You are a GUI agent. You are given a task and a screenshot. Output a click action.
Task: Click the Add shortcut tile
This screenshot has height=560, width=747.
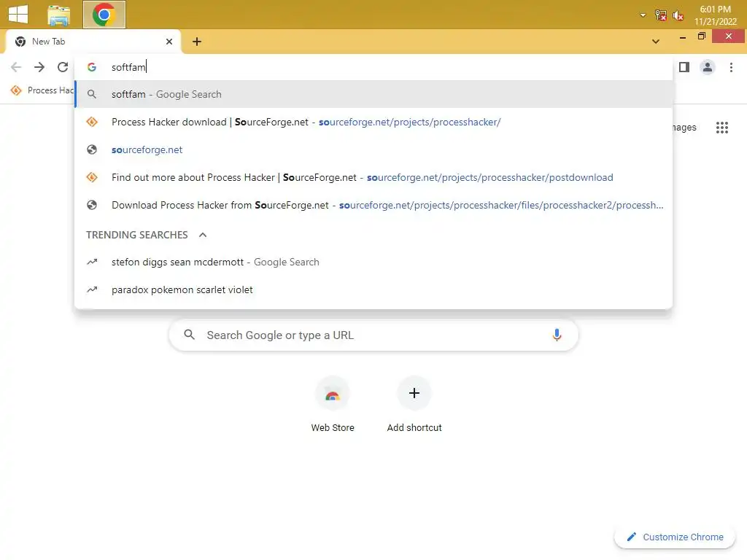(x=414, y=404)
